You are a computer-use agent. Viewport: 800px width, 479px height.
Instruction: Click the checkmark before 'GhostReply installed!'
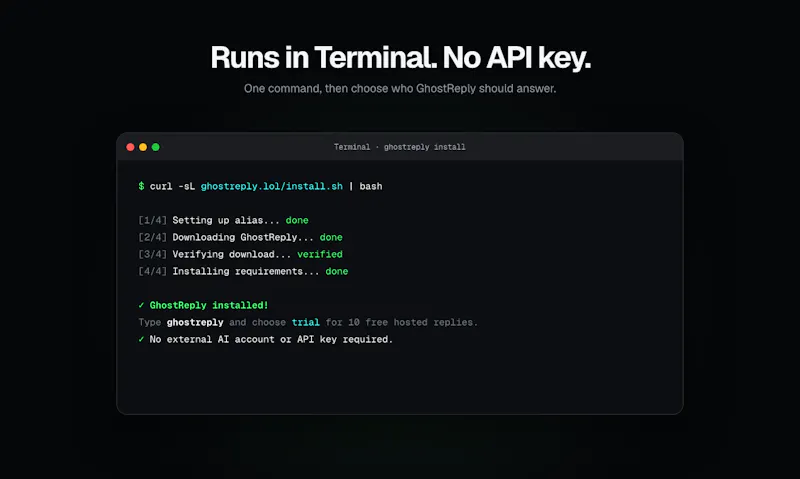click(141, 305)
